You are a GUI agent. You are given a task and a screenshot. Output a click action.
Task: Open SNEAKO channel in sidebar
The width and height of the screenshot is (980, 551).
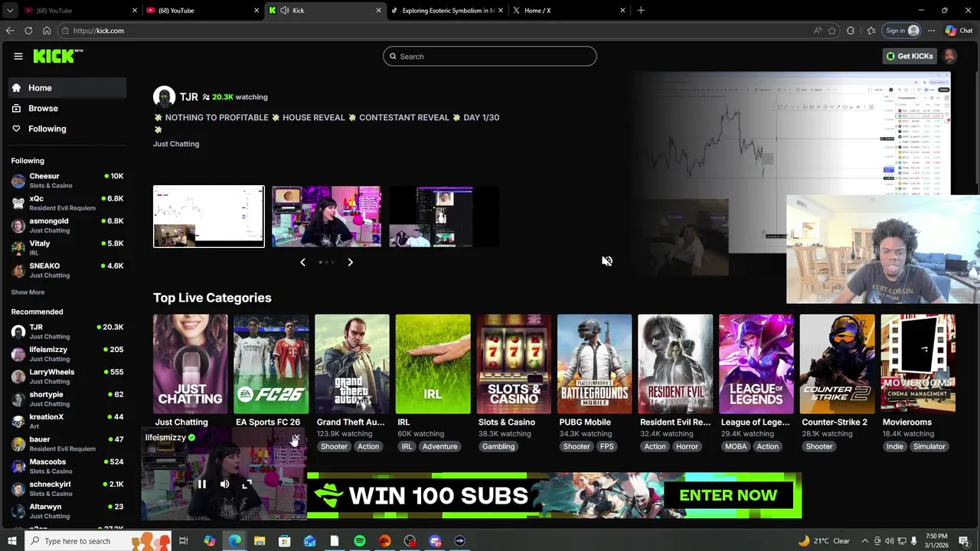tap(67, 270)
